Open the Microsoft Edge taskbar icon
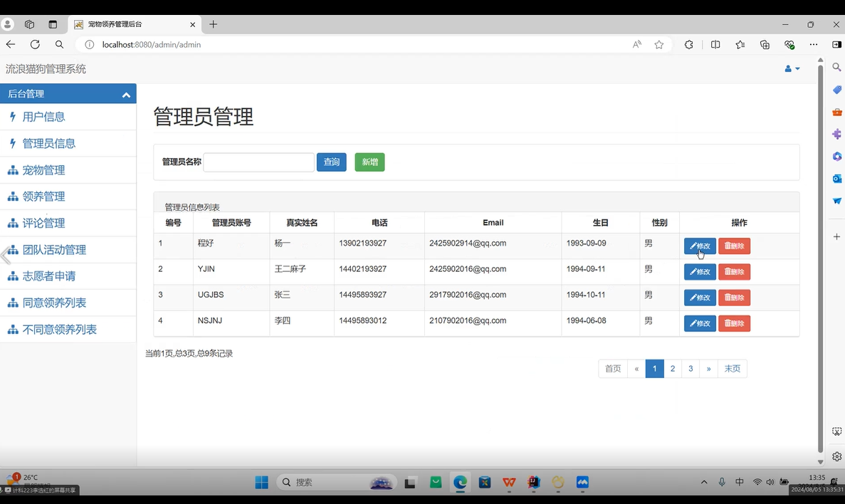This screenshot has height=504, width=845. pos(460,482)
